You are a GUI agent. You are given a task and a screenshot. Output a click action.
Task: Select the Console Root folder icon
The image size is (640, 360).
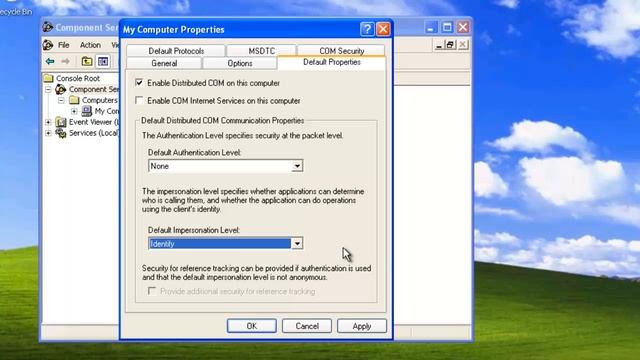click(49, 78)
